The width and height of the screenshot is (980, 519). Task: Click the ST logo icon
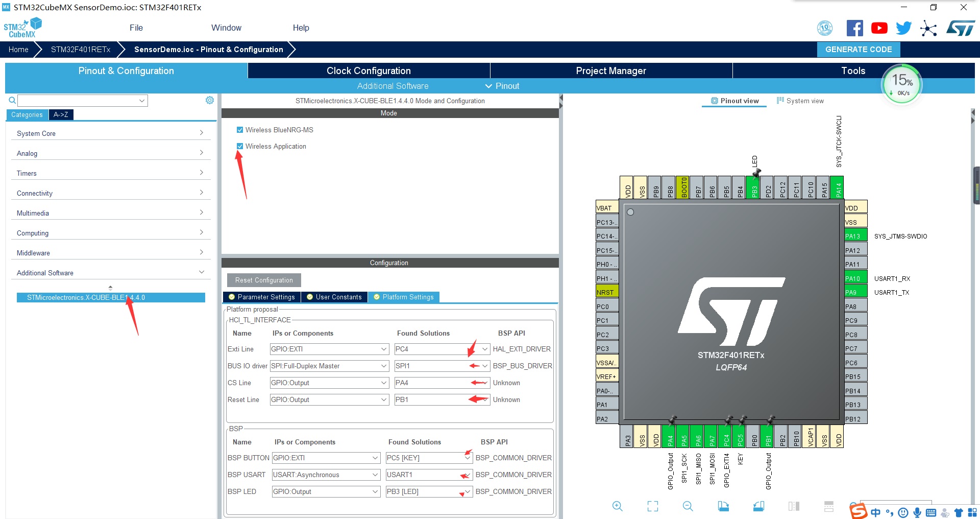coord(961,28)
